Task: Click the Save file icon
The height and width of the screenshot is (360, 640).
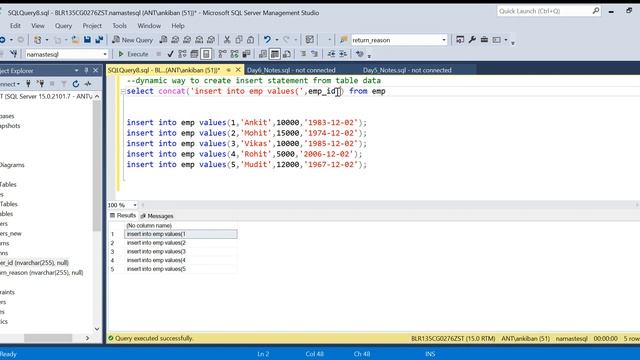Action: 87,40
